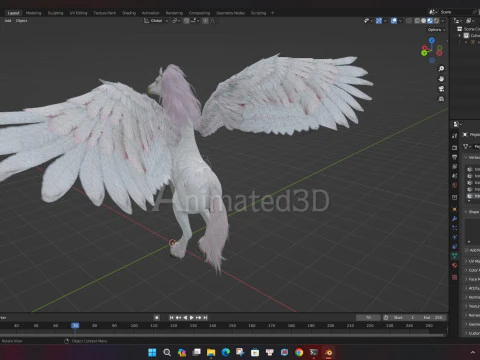This screenshot has height=360, width=480.
Task: Open Google Chrome from taskbar
Action: 299,352
